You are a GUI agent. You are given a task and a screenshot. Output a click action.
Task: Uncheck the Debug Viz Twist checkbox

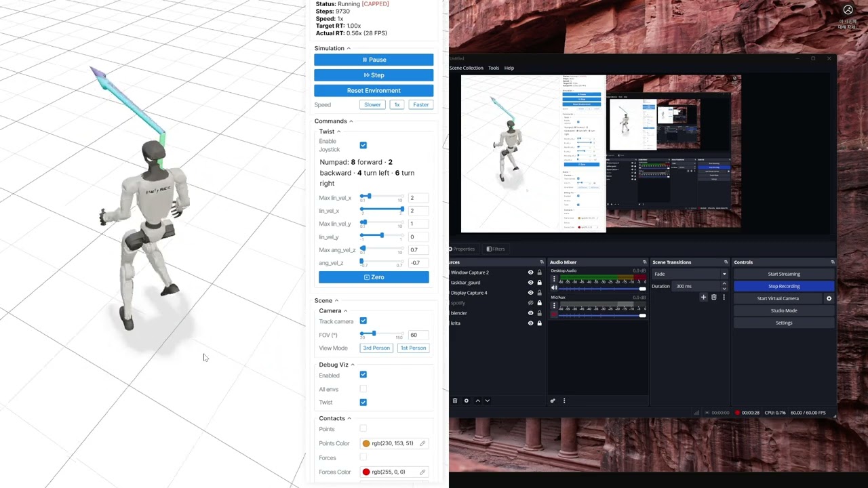(x=363, y=403)
